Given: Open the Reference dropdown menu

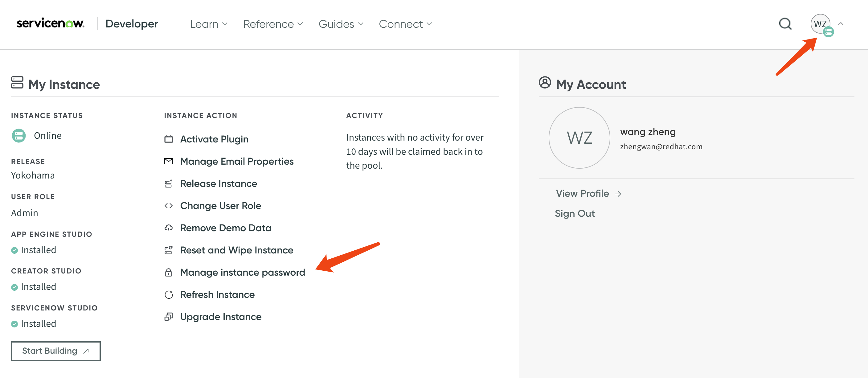Looking at the screenshot, I should (273, 24).
